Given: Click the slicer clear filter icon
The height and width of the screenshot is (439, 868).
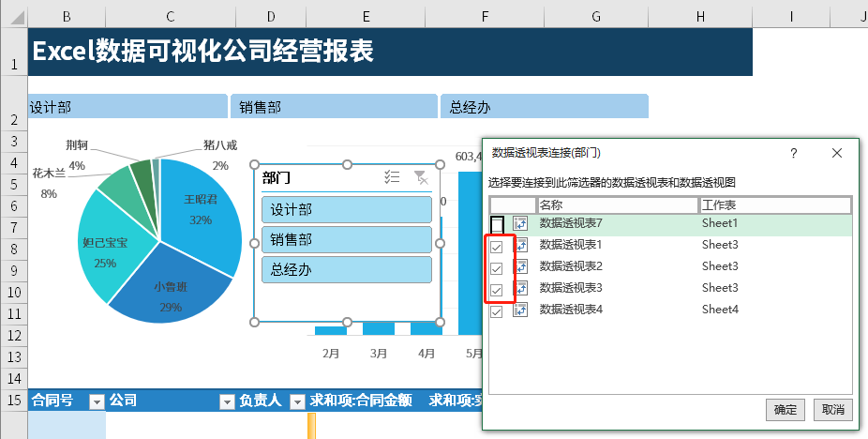Looking at the screenshot, I should [421, 177].
